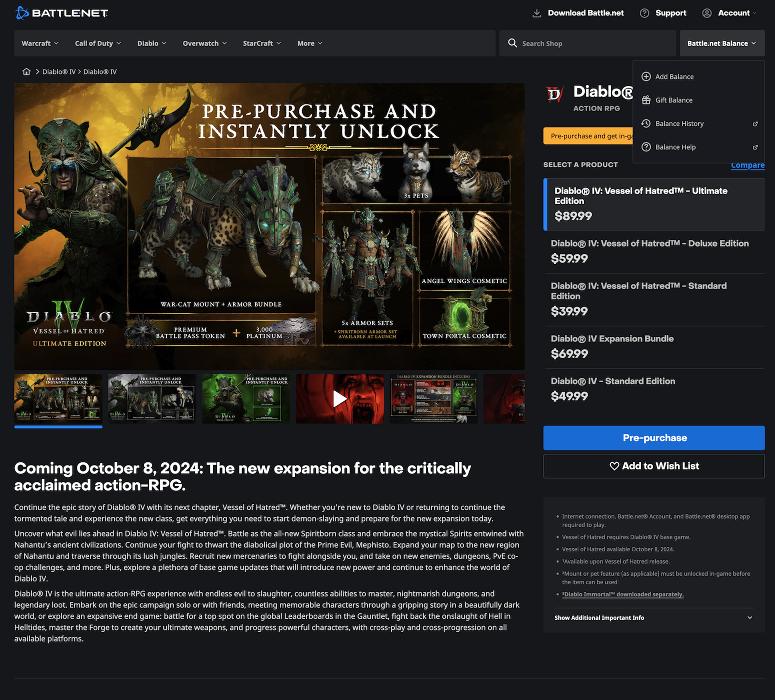The height and width of the screenshot is (700, 775).
Task: Select Vessel of Hatred Deluxe Edition $59.99
Action: (654, 252)
